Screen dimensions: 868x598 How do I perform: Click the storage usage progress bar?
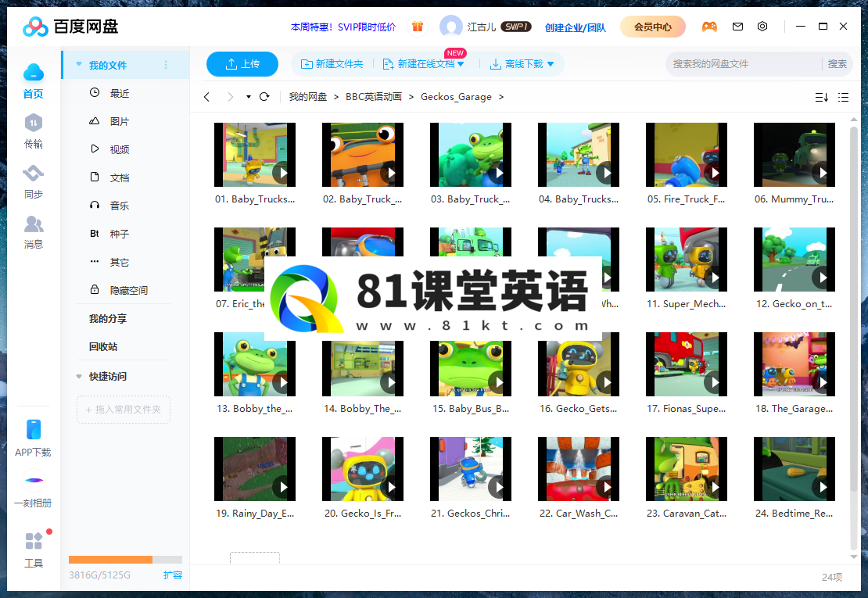[x=125, y=559]
